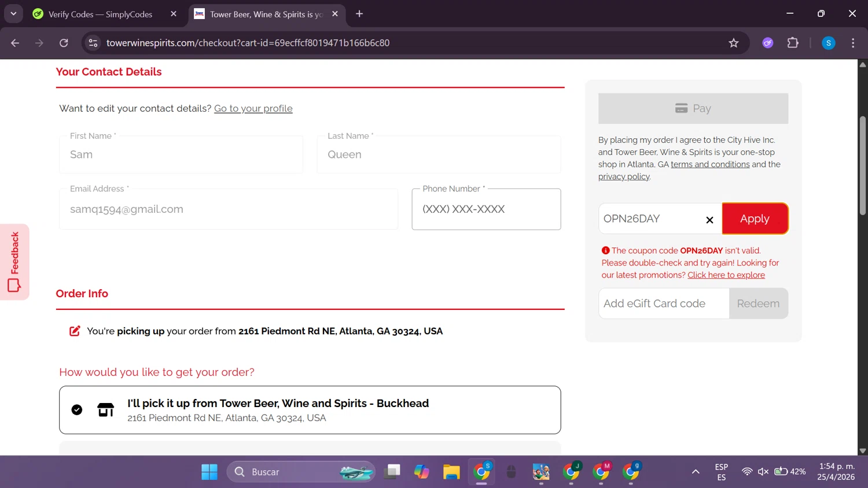Open File Explorer from the taskbar
Viewport: 868px width, 488px height.
(451, 472)
